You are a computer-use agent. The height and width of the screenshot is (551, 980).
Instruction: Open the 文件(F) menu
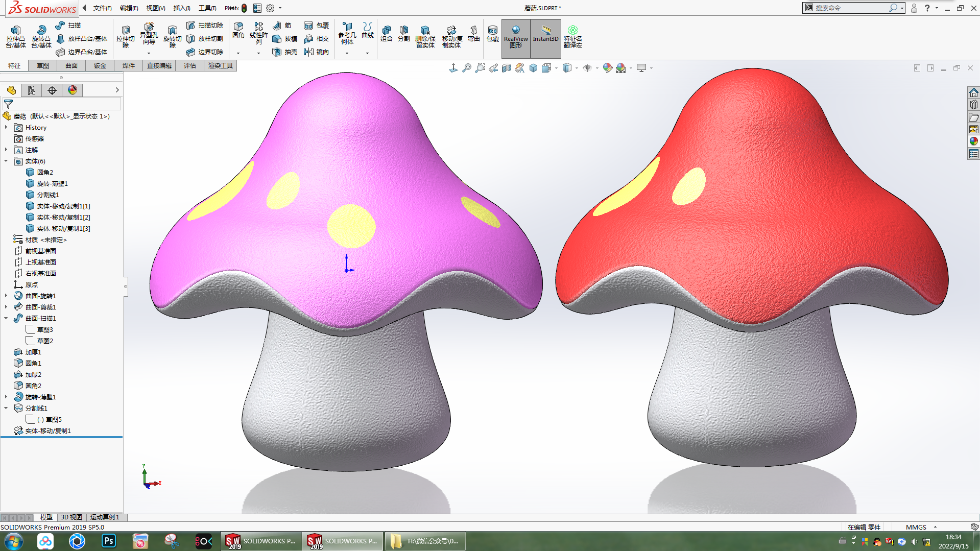102,8
